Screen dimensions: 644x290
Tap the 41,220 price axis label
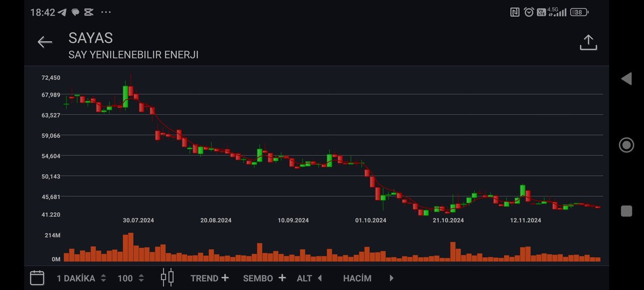pyautogui.click(x=51, y=215)
